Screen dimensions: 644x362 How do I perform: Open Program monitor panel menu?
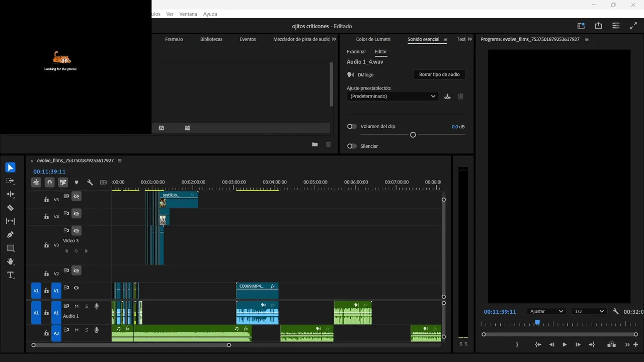pos(587,39)
